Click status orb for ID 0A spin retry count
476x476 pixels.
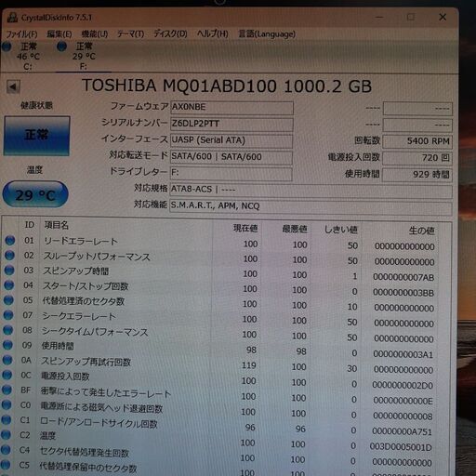(x=7, y=360)
